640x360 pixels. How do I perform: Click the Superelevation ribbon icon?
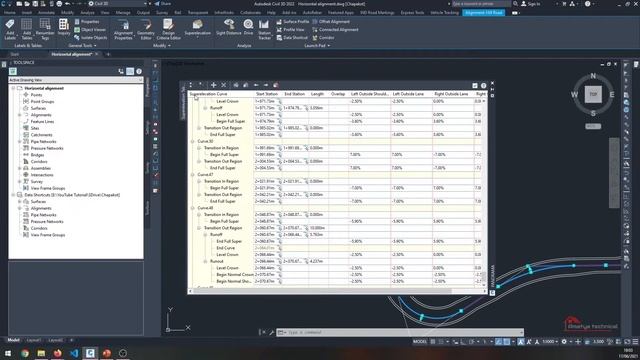198,25
